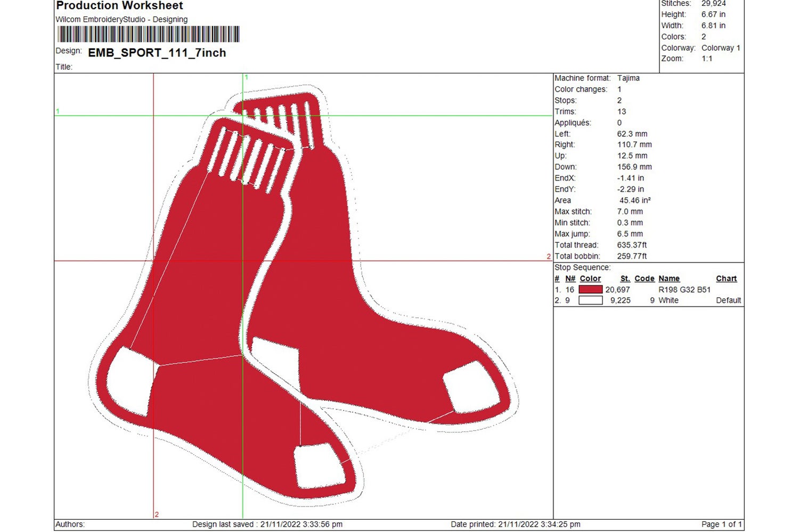This screenshot has height=532, width=799.
Task: Click the red marker "2" at bottom
Action: point(156,514)
